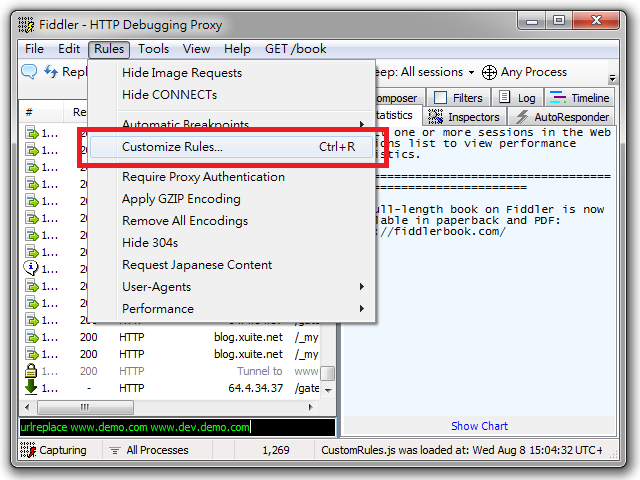
Task: Open the Keep: All sessions dropdown
Action: point(424,72)
